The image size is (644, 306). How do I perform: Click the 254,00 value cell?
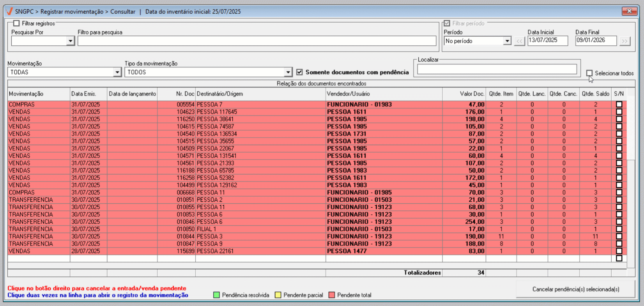pos(464,222)
